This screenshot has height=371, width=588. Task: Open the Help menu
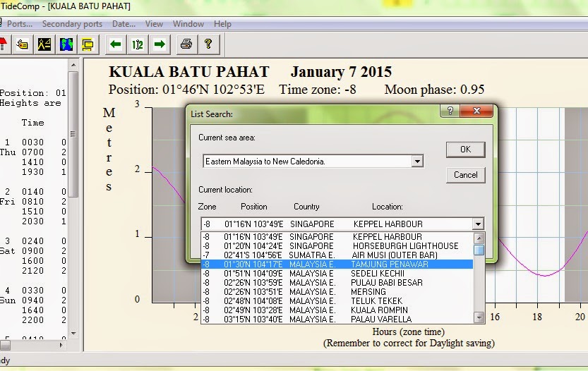pos(222,24)
